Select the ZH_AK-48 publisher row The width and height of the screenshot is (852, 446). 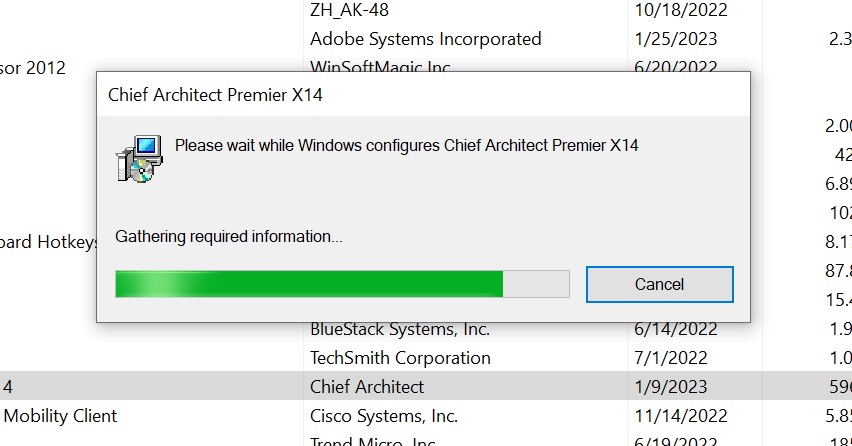pyautogui.click(x=349, y=10)
